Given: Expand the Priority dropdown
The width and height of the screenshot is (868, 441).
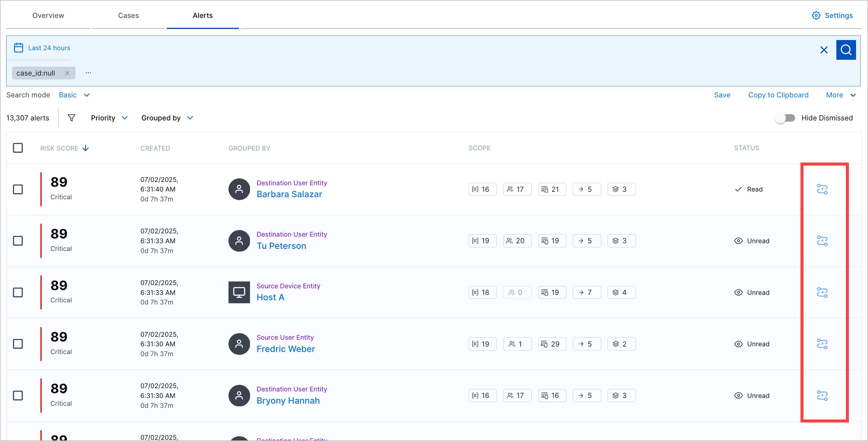Looking at the screenshot, I should pos(109,118).
